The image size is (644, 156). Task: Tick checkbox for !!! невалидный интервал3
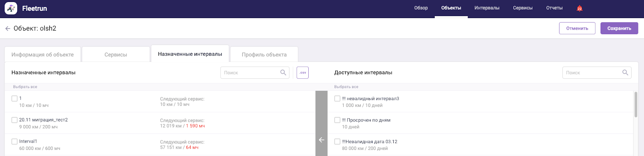[x=337, y=99]
